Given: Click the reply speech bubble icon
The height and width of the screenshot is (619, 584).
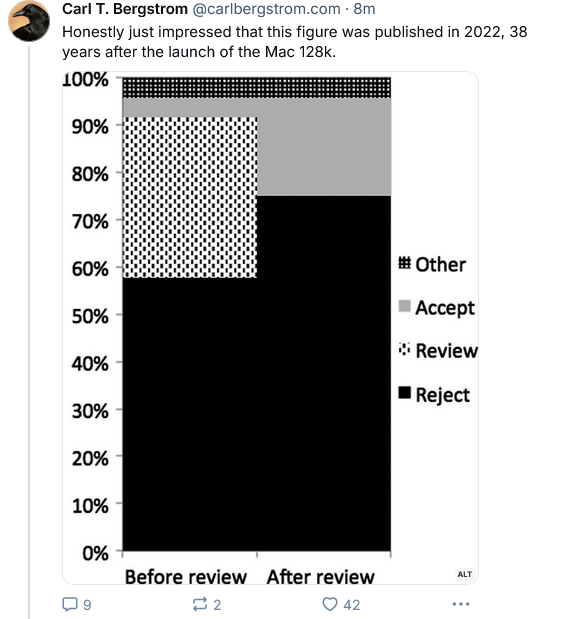Looking at the screenshot, I should coord(70,604).
